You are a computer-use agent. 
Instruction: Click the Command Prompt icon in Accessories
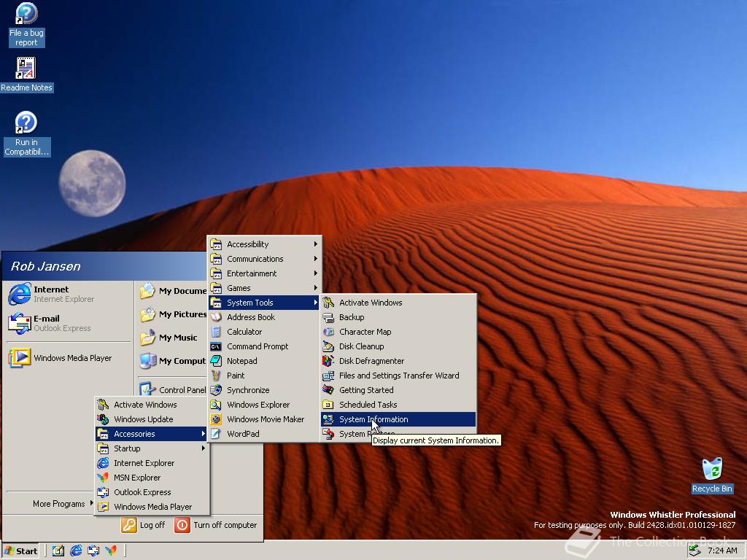coord(216,346)
